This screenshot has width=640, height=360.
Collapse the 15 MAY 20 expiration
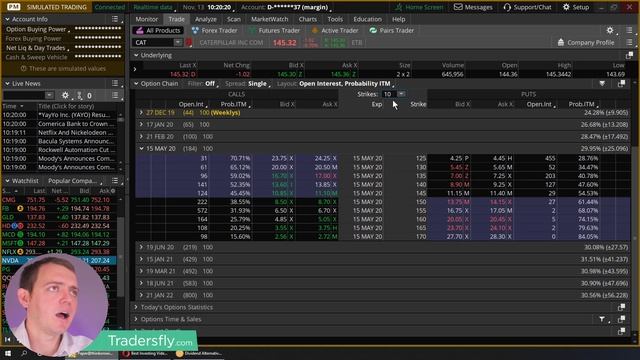tap(141, 149)
